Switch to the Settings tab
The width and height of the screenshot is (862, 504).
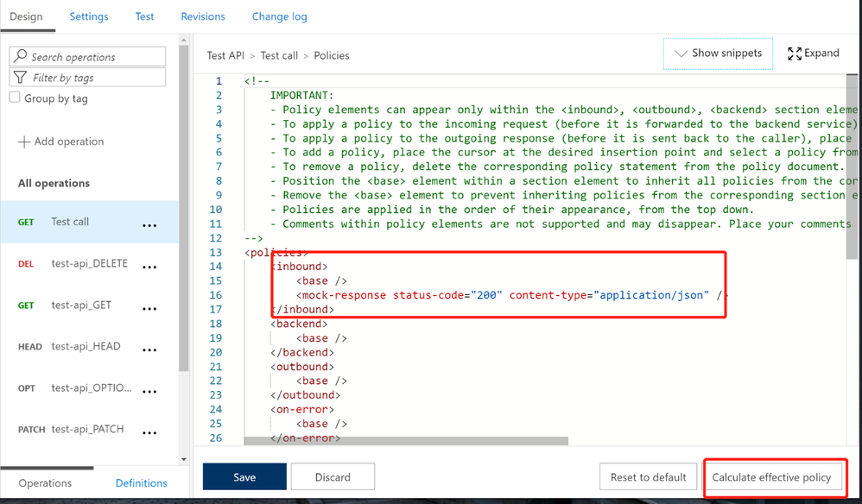(89, 16)
